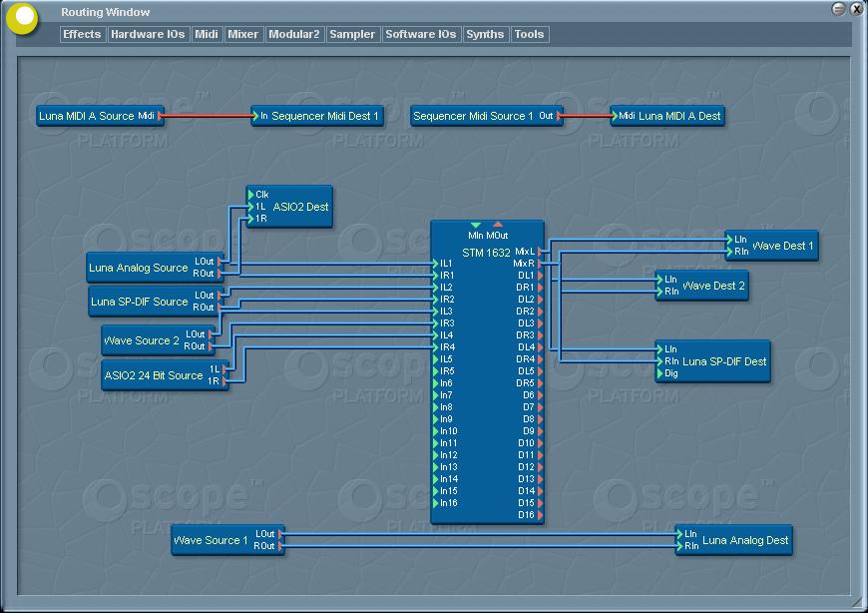Click the LIn port of Wave Dest 1
The image size is (868, 613).
click(729, 240)
